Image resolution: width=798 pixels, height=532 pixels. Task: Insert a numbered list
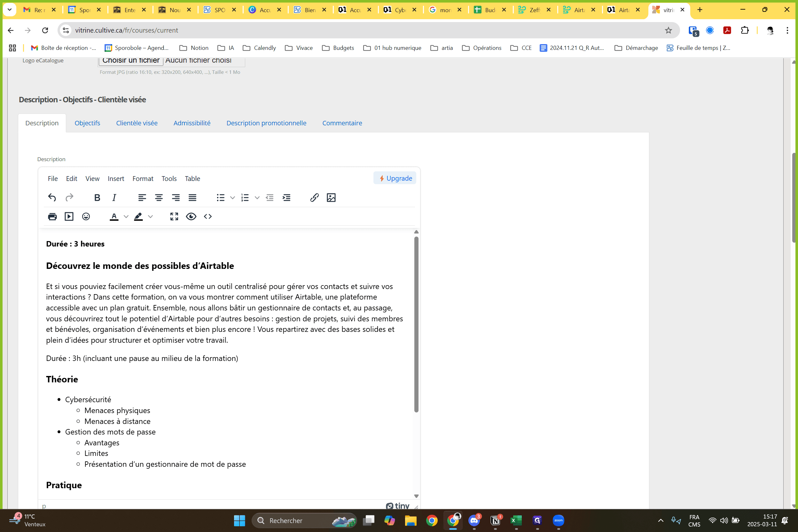(245, 198)
